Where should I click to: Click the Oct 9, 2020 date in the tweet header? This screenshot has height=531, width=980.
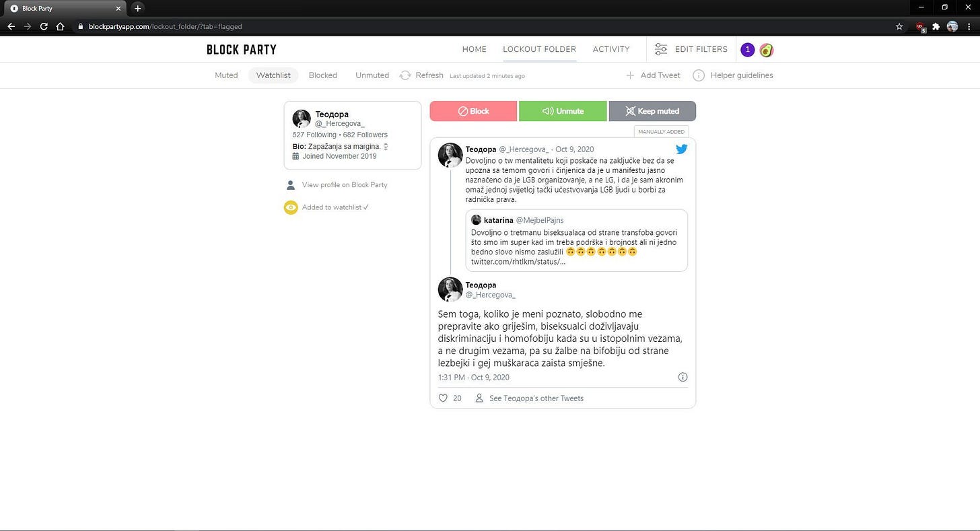(x=574, y=149)
